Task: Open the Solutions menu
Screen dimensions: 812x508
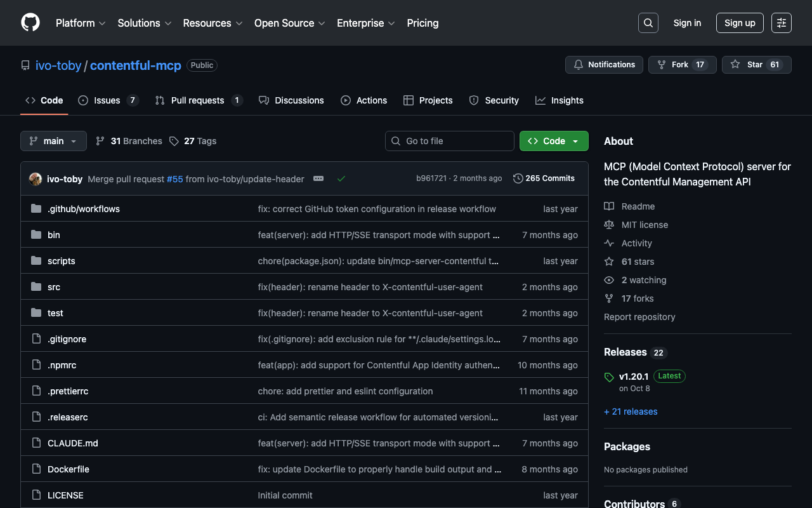Action: (x=144, y=23)
